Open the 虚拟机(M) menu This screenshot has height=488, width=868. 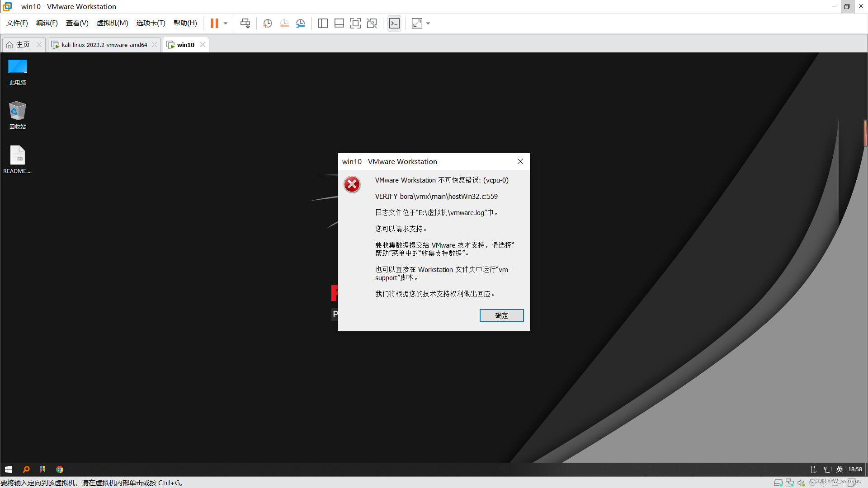pos(112,23)
